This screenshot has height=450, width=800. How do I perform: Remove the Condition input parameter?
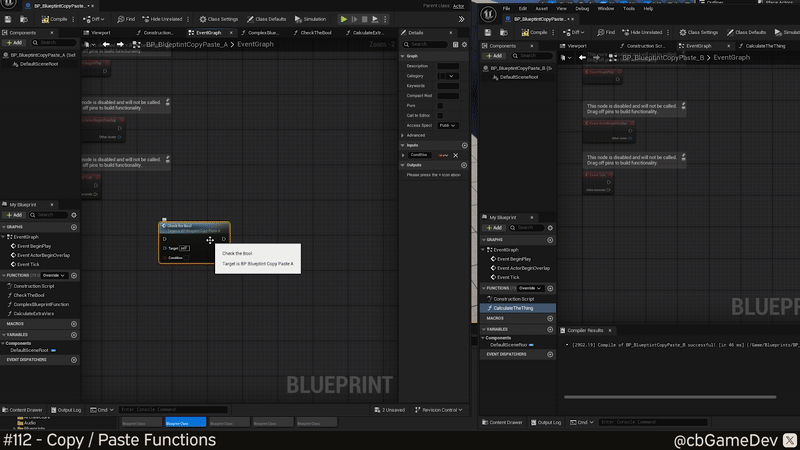(456, 156)
